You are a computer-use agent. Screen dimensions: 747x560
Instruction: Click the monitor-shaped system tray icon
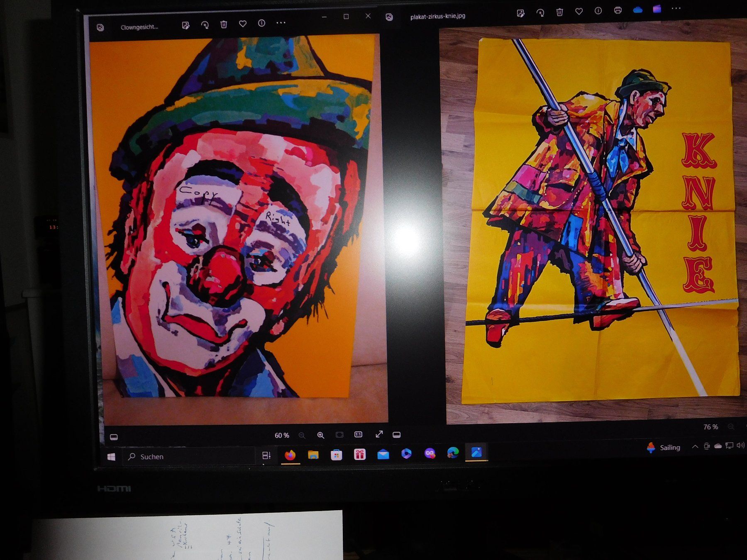coord(729,446)
